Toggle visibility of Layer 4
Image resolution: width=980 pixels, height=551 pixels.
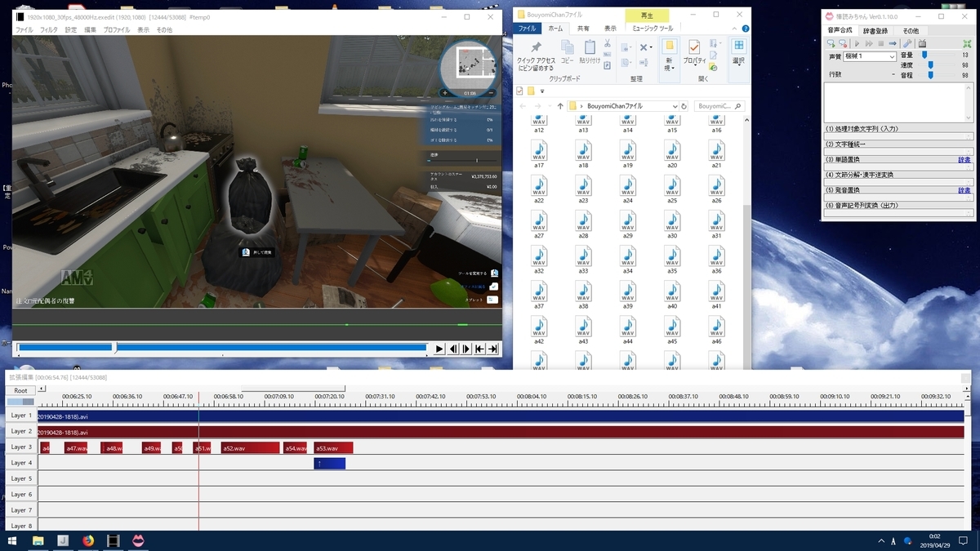(21, 463)
